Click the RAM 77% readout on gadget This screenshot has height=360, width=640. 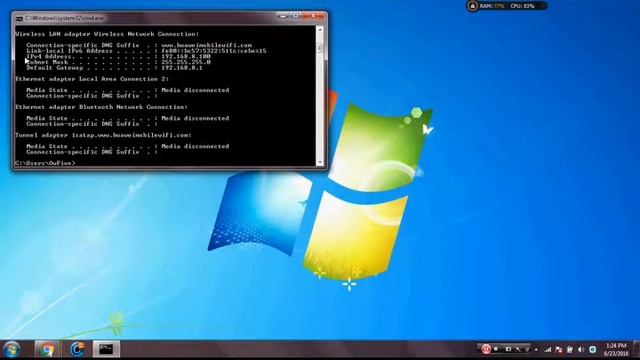click(492, 6)
